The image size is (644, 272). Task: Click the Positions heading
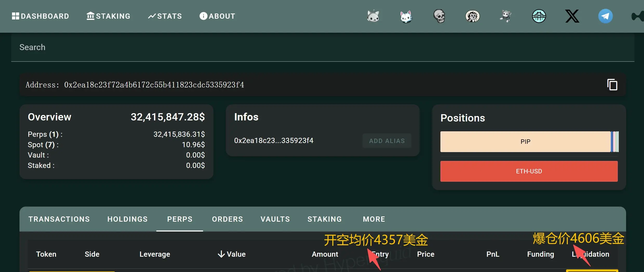point(463,118)
